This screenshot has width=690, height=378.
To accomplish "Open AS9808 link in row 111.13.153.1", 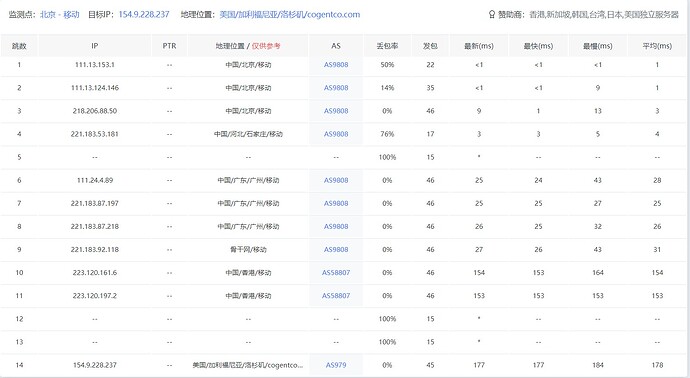I will click(x=336, y=65).
